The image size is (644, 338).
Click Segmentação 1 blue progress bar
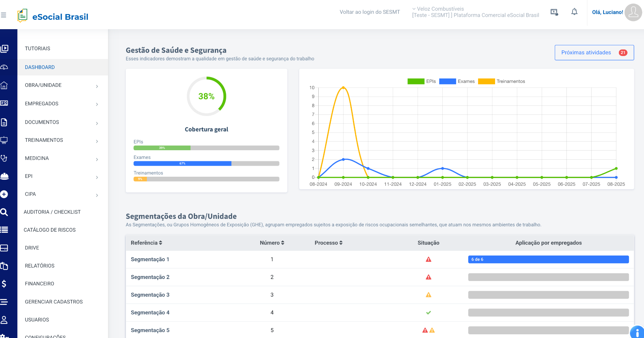(x=548, y=259)
